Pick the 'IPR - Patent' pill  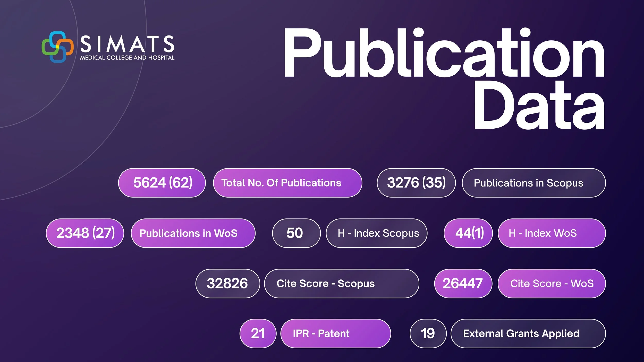[336, 334]
